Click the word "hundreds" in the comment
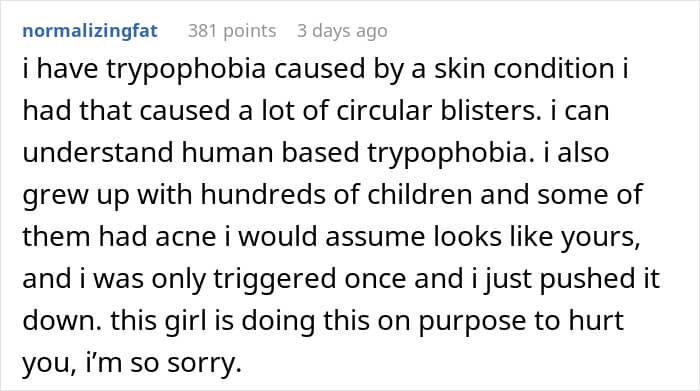This screenshot has height=391, width=700. tap(263, 194)
